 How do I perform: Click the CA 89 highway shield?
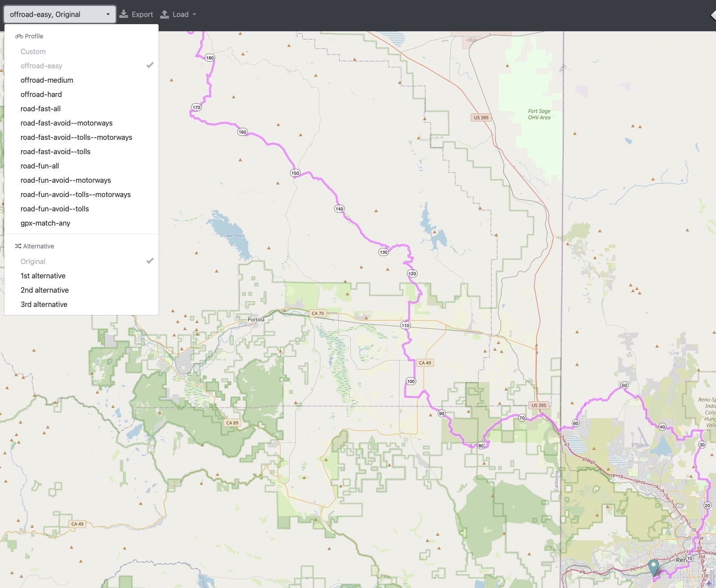pyautogui.click(x=232, y=423)
